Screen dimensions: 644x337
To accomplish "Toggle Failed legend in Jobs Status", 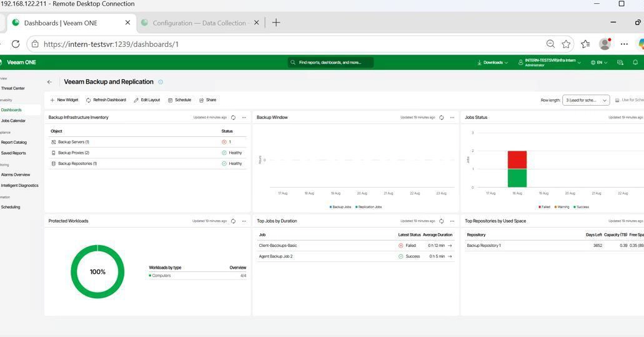I will click(x=544, y=207).
